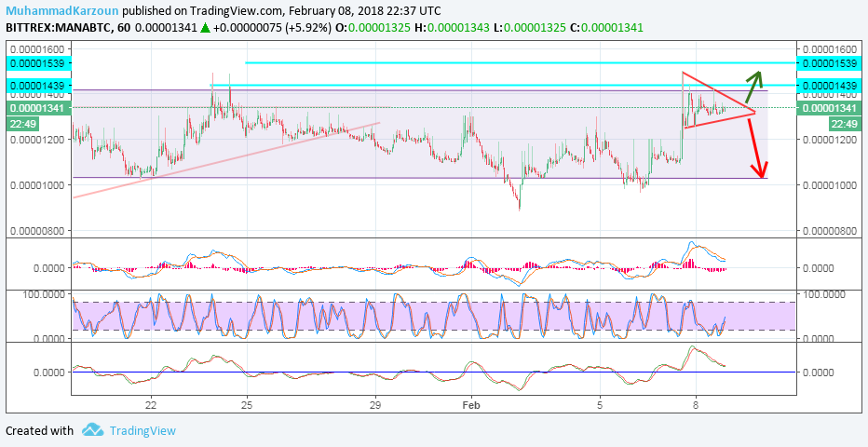
Task: Click the date label 5 on time axis
Action: coord(600,404)
